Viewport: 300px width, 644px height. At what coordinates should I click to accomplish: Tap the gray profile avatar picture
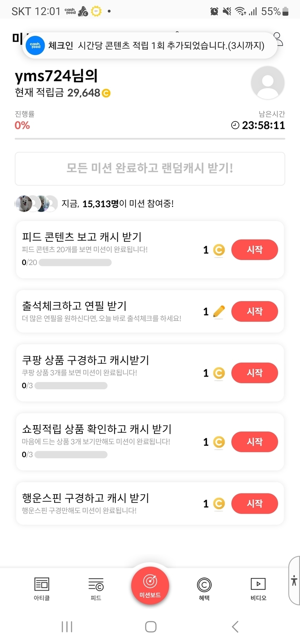267,82
